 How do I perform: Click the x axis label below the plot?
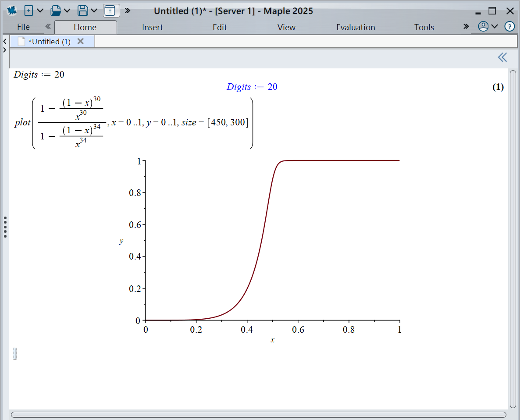click(x=273, y=340)
